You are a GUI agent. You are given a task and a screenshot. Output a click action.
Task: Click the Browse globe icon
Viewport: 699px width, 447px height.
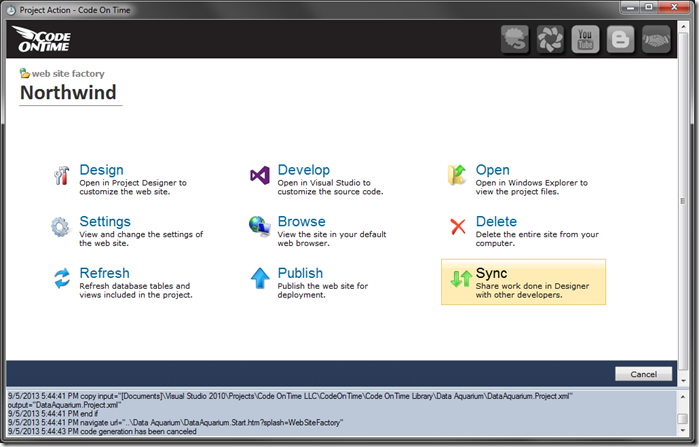click(259, 226)
